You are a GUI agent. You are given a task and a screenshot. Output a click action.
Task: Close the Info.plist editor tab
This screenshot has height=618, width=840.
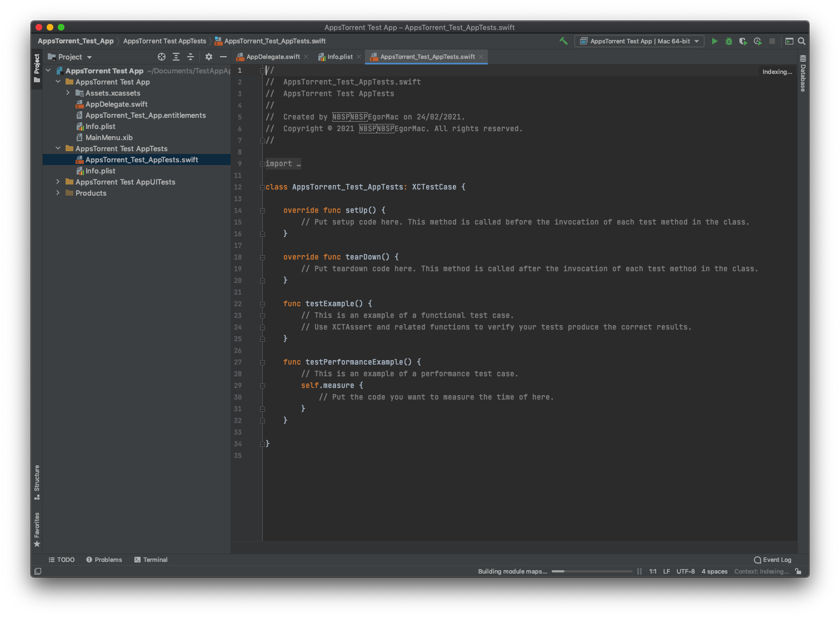359,57
